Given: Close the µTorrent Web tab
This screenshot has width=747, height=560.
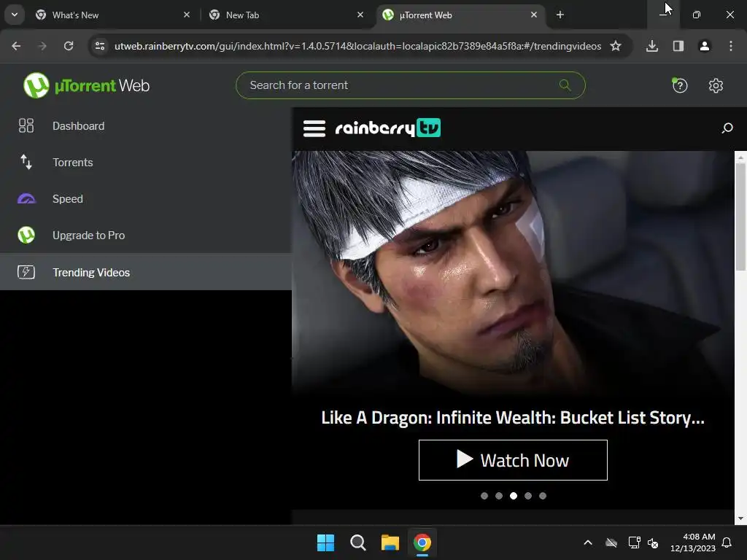Looking at the screenshot, I should coord(533,15).
